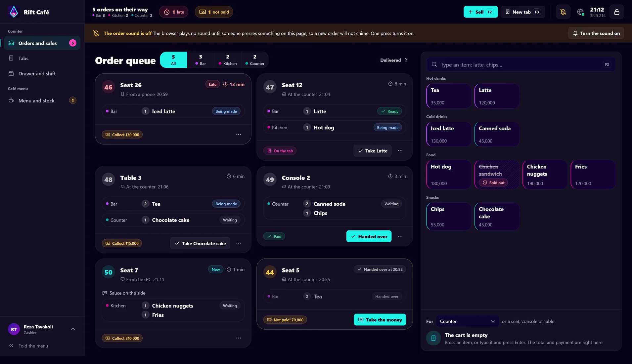Turn the sound on
Viewport: 632px width, 364px height.
coord(596,33)
